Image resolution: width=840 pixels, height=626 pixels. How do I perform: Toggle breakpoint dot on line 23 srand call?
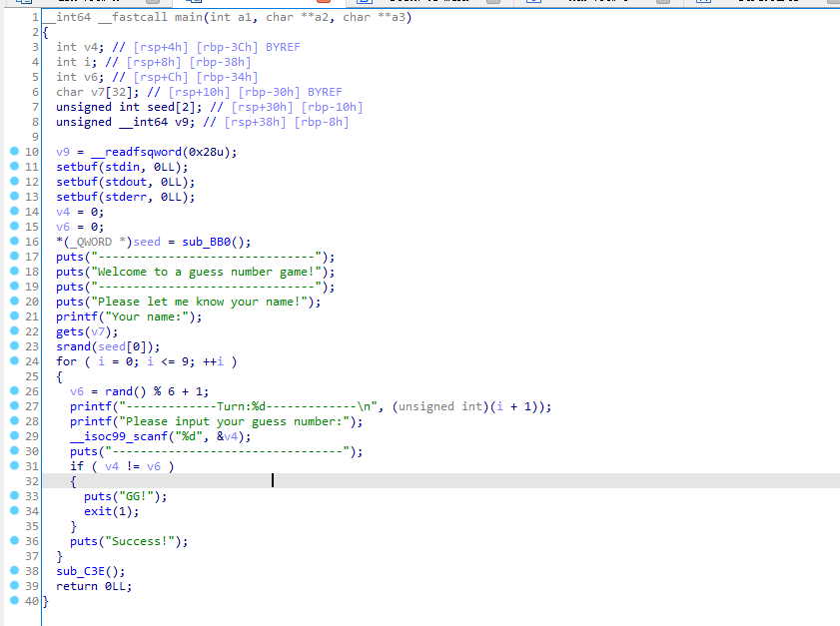click(14, 346)
